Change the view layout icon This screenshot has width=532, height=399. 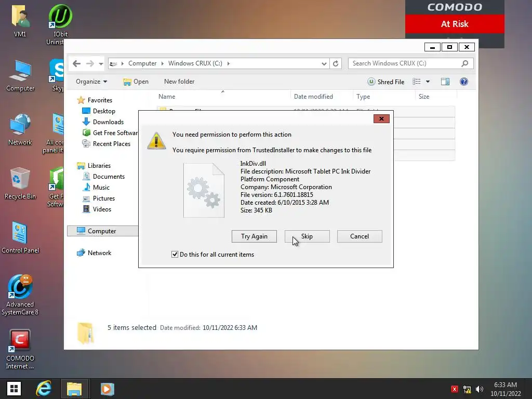tap(417, 82)
